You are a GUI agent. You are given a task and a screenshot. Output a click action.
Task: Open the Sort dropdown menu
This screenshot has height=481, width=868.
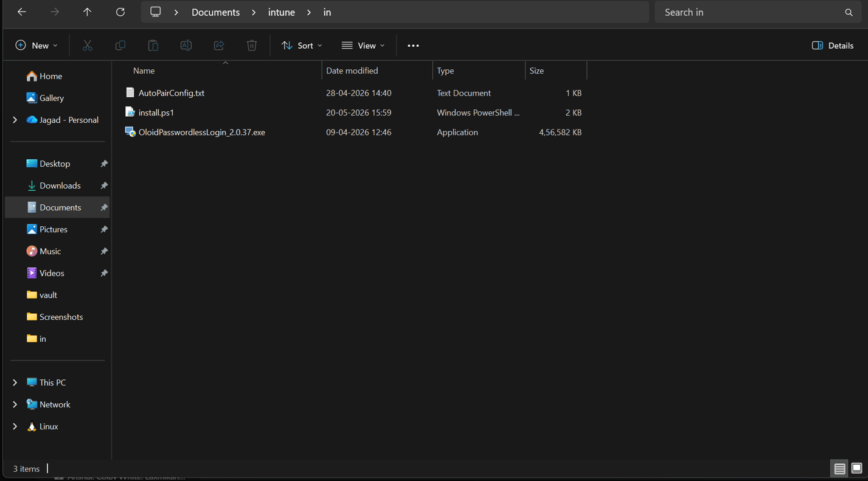pyautogui.click(x=302, y=46)
